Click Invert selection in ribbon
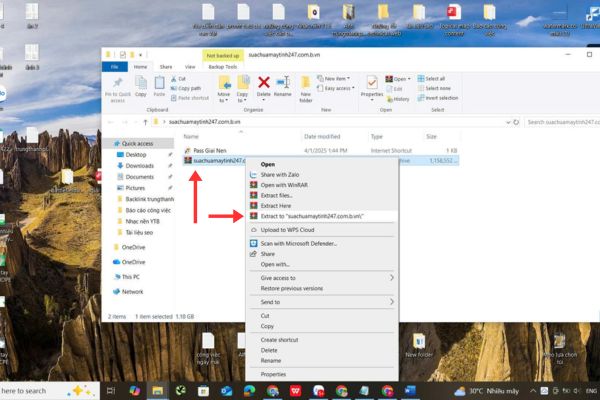The width and height of the screenshot is (600, 400). coord(442,97)
